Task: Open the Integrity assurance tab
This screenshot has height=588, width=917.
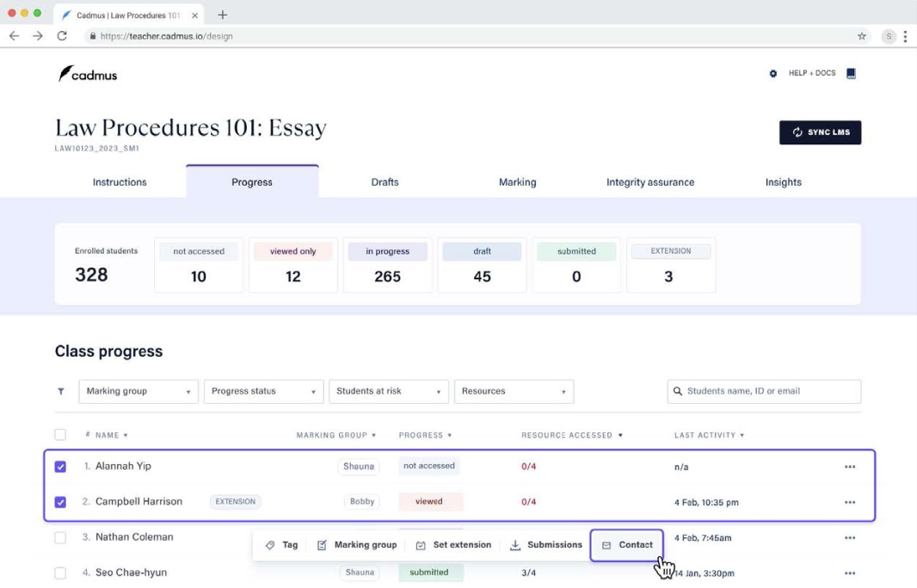Action: pos(650,182)
